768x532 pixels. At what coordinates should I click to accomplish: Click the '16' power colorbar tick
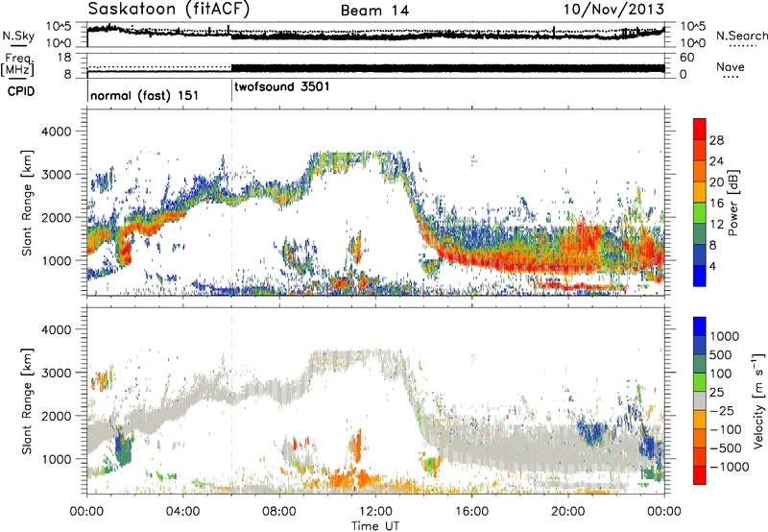click(x=716, y=204)
